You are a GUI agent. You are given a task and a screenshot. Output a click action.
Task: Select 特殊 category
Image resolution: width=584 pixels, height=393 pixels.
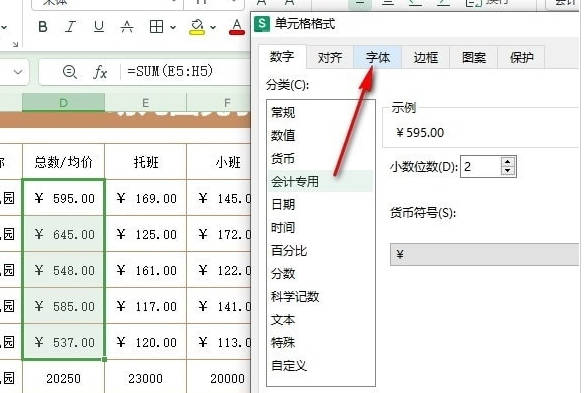(x=320, y=342)
